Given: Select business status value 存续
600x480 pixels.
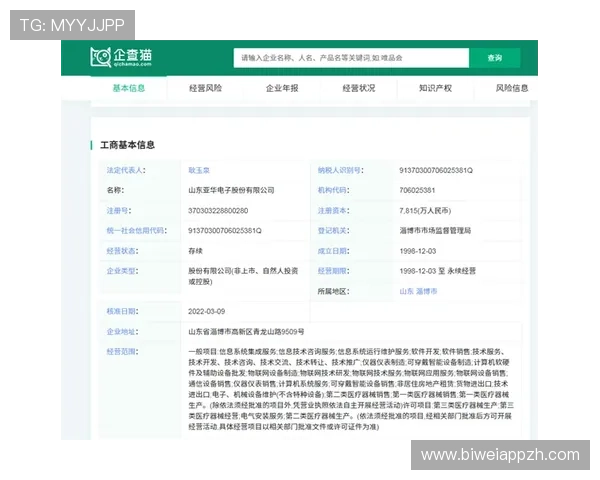Looking at the screenshot, I should [195, 251].
